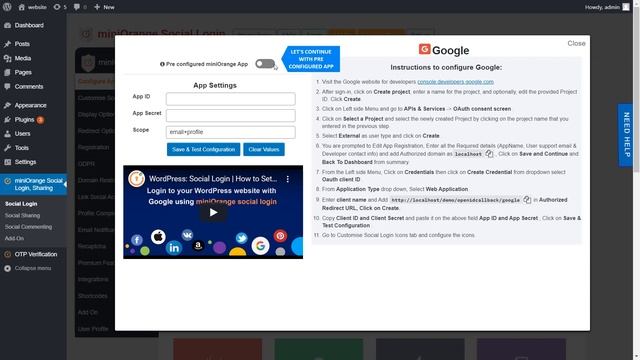Click the New content button in admin bar
The image size is (640, 360).
tap(104, 7)
